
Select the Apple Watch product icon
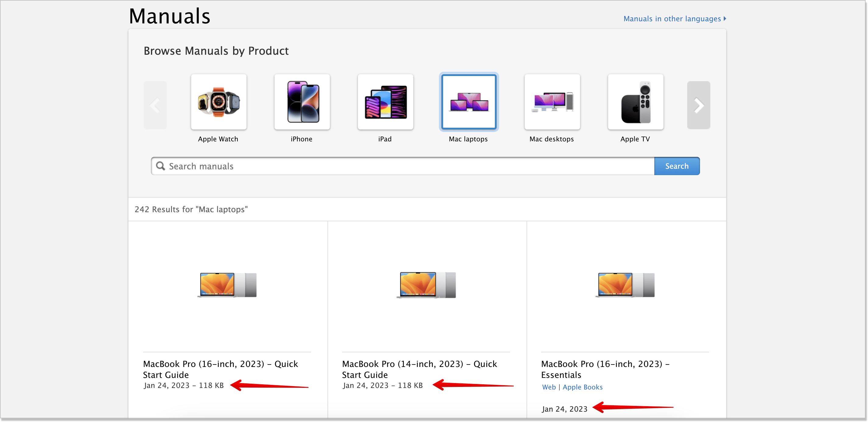click(219, 102)
